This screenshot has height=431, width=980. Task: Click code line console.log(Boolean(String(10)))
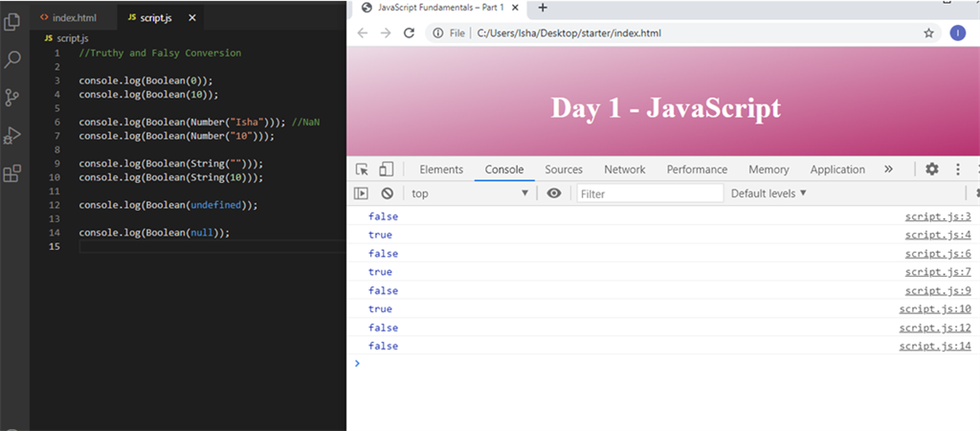tap(171, 177)
